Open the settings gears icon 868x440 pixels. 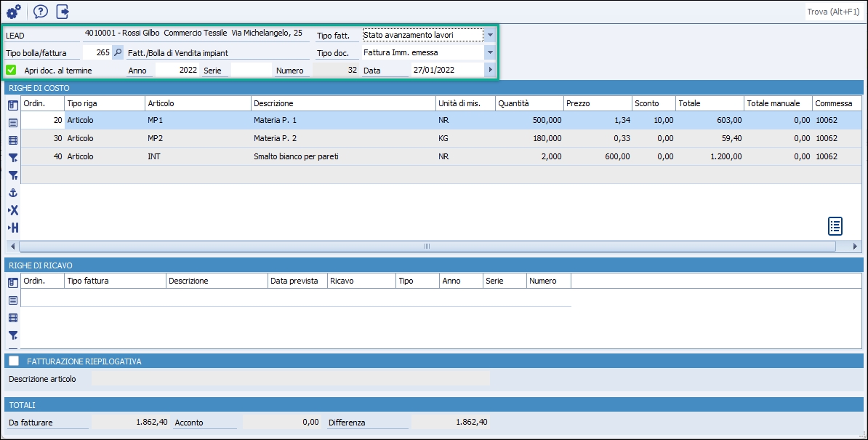pyautogui.click(x=14, y=12)
